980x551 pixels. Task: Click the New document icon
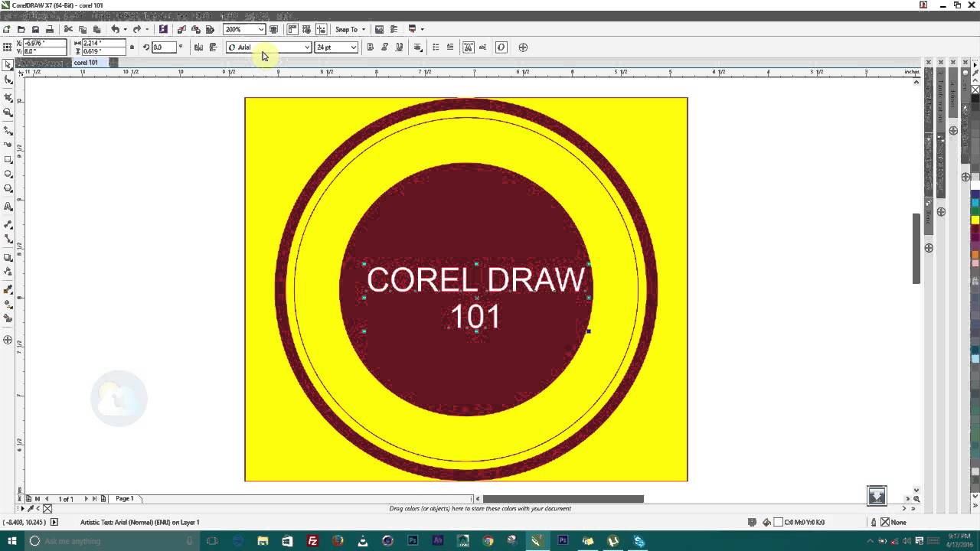coord(7,29)
